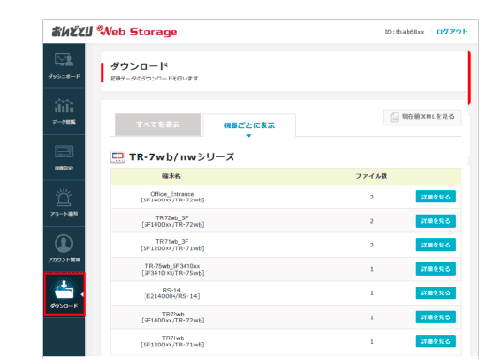
Task: View details for RS-14 row
Action: tap(435, 293)
